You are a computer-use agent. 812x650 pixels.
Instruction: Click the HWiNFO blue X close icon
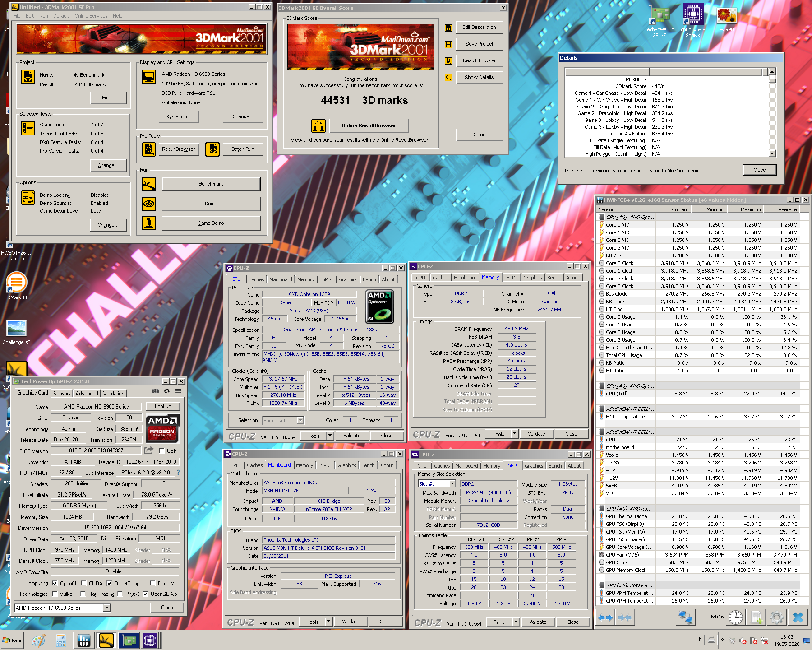click(798, 617)
